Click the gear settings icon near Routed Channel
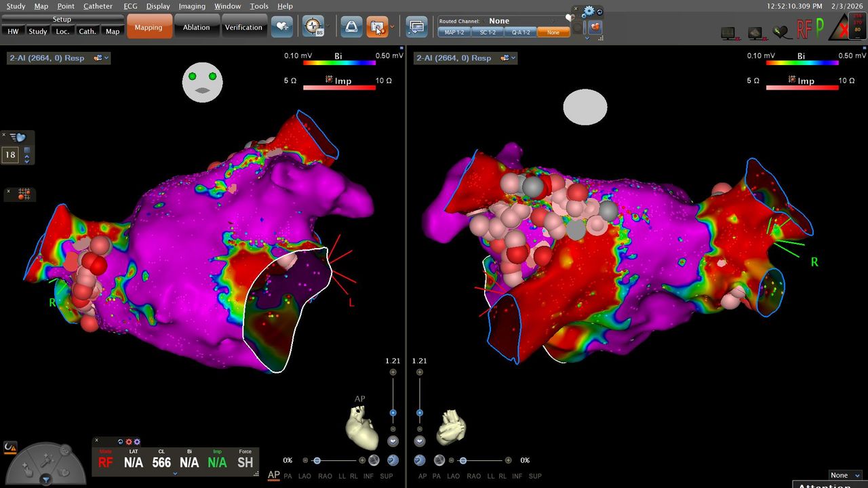 click(589, 12)
